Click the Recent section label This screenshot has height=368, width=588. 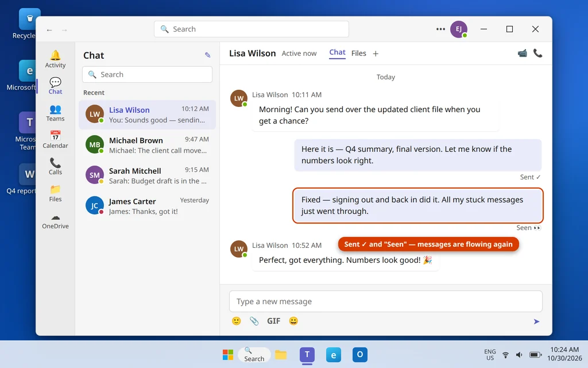click(x=94, y=93)
